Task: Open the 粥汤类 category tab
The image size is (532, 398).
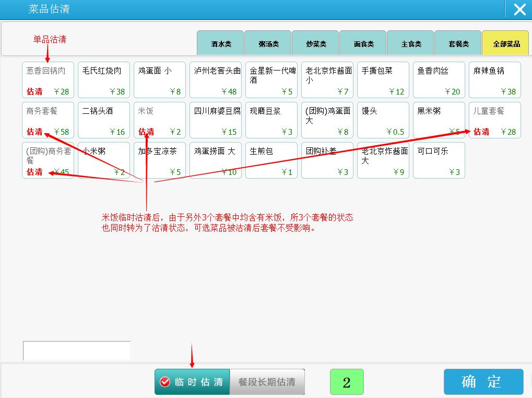Action: 268,43
